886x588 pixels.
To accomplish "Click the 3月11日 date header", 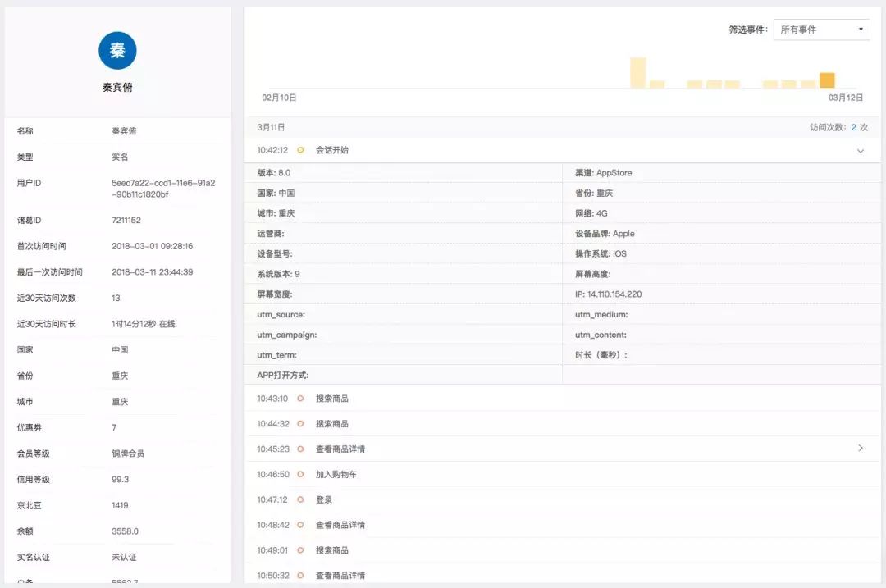I will point(271,128).
